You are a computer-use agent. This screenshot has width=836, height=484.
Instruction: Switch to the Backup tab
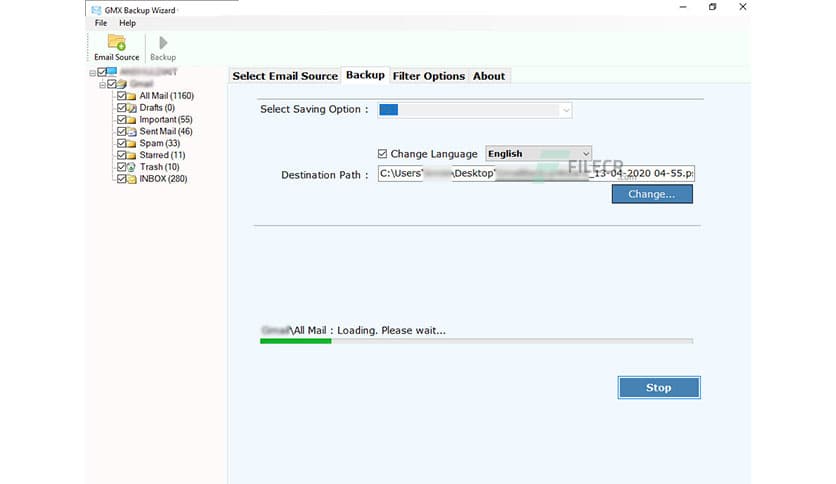coord(365,75)
